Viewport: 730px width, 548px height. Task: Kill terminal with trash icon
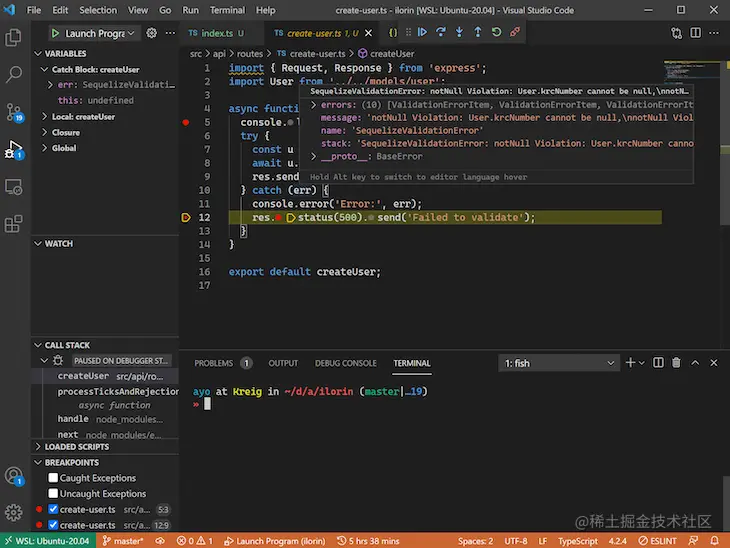[676, 363]
